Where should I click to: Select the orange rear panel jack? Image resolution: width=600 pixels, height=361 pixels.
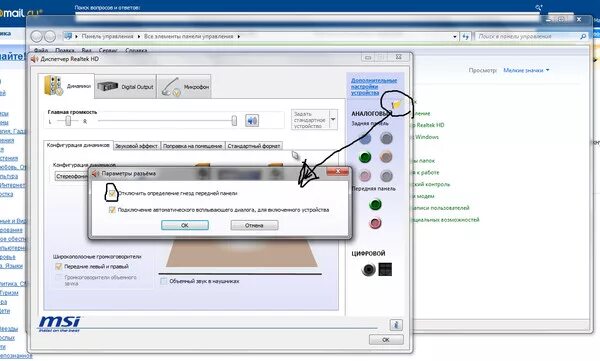coord(386,157)
